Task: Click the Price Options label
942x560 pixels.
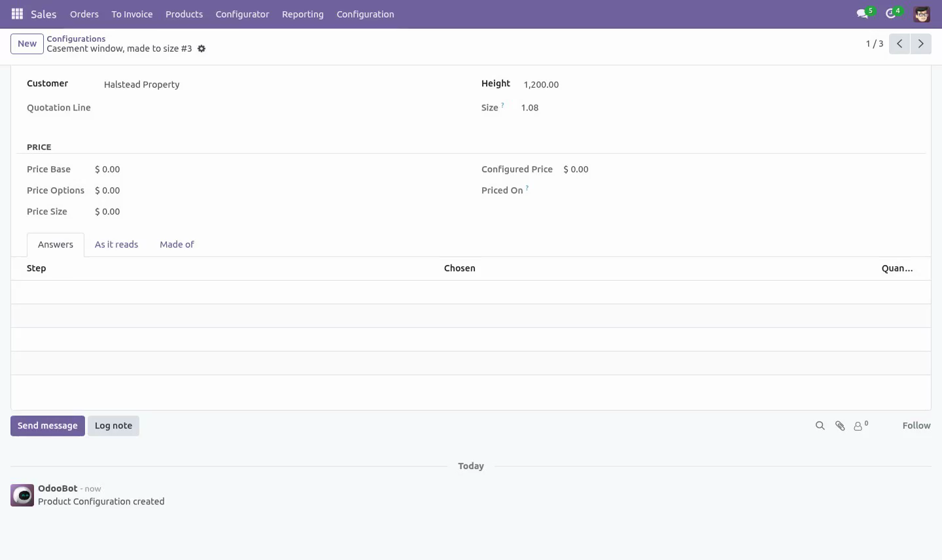Action: 56,190
